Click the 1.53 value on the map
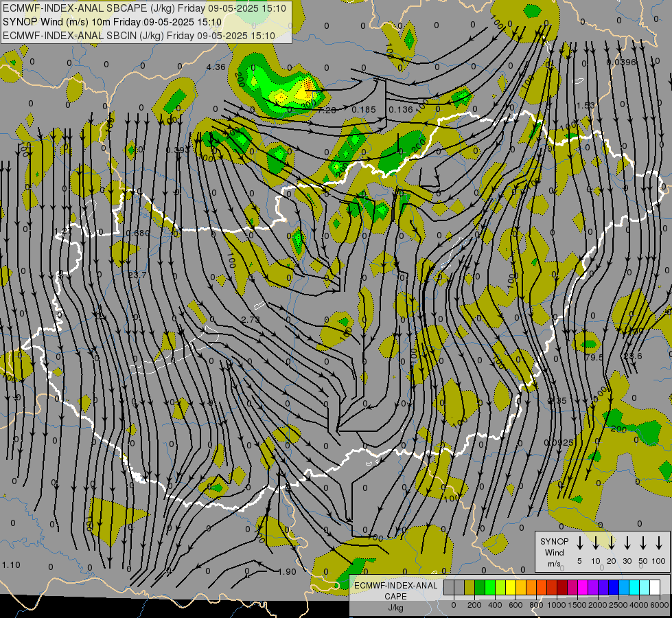The width and height of the screenshot is (672, 618). click(586, 106)
